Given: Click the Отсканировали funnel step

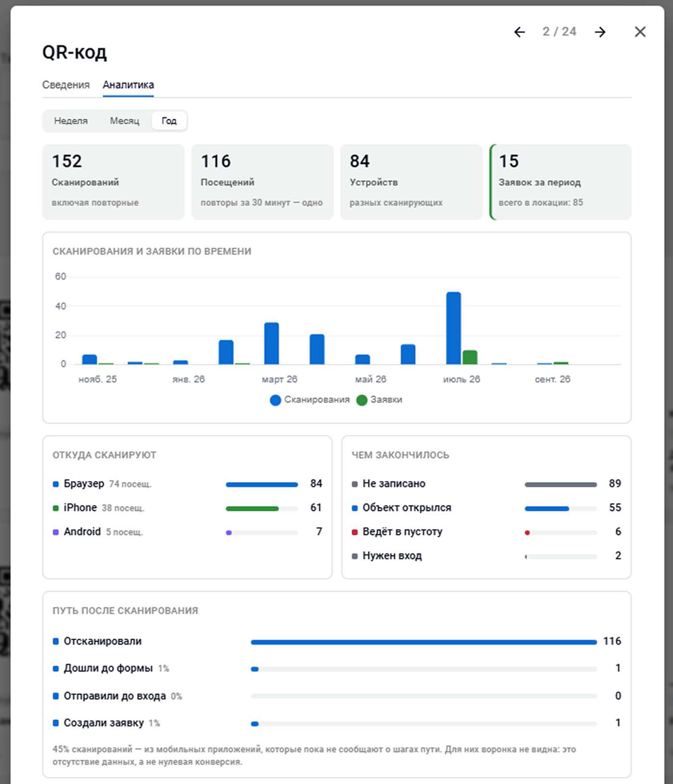Looking at the screenshot, I should [337, 641].
